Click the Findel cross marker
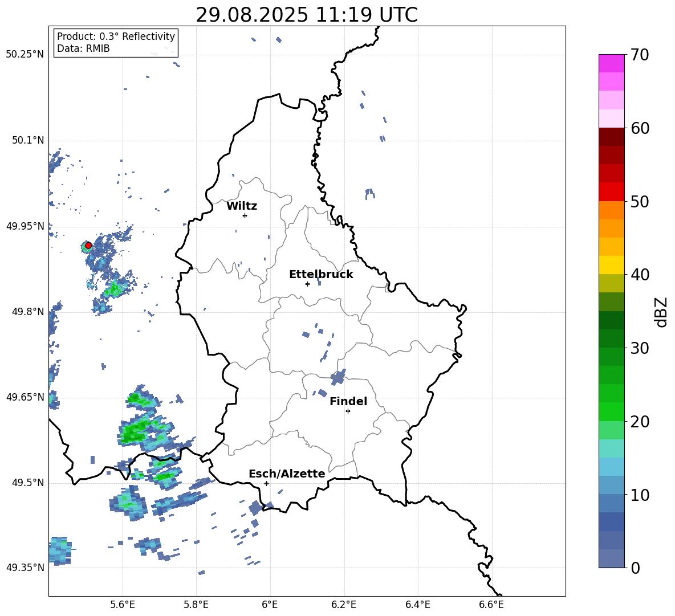 click(348, 411)
